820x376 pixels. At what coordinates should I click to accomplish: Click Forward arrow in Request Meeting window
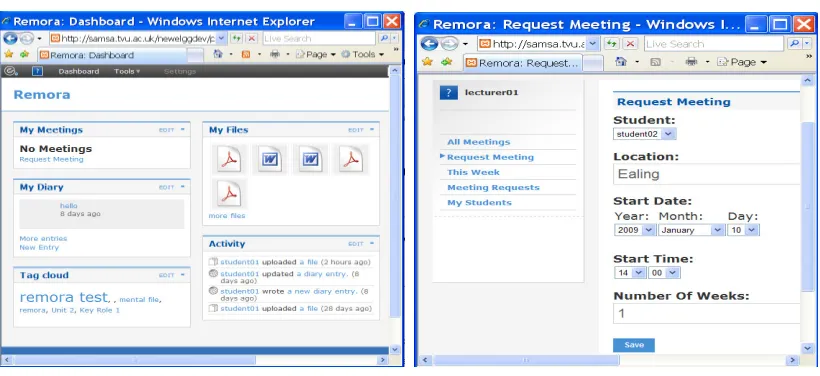click(x=449, y=43)
